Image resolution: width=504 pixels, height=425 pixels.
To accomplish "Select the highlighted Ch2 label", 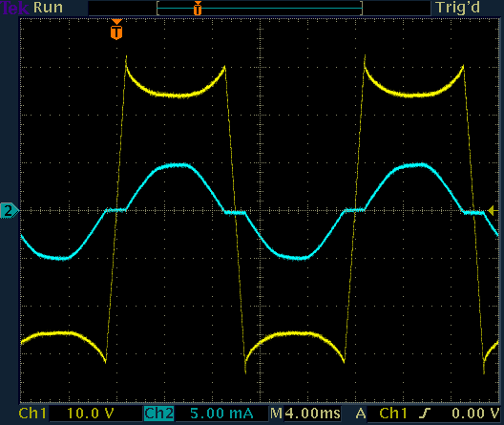I will 158,414.
